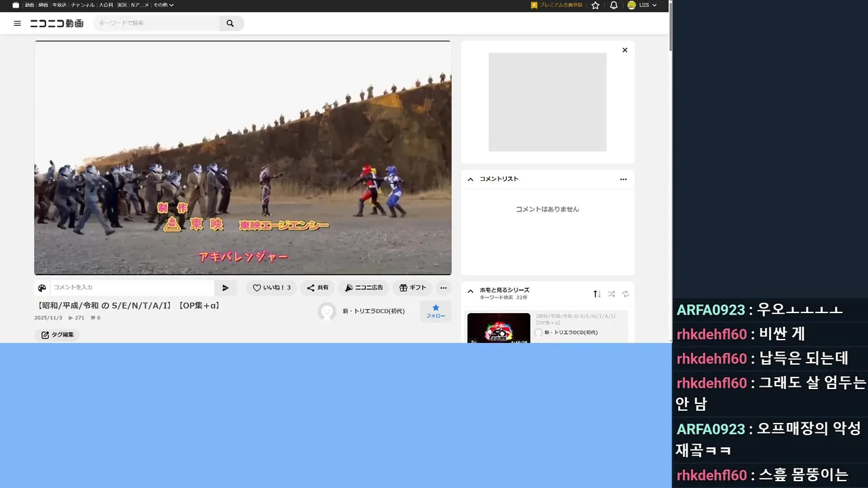
Task: Follow uploader with star フォロー button
Action: (x=435, y=311)
